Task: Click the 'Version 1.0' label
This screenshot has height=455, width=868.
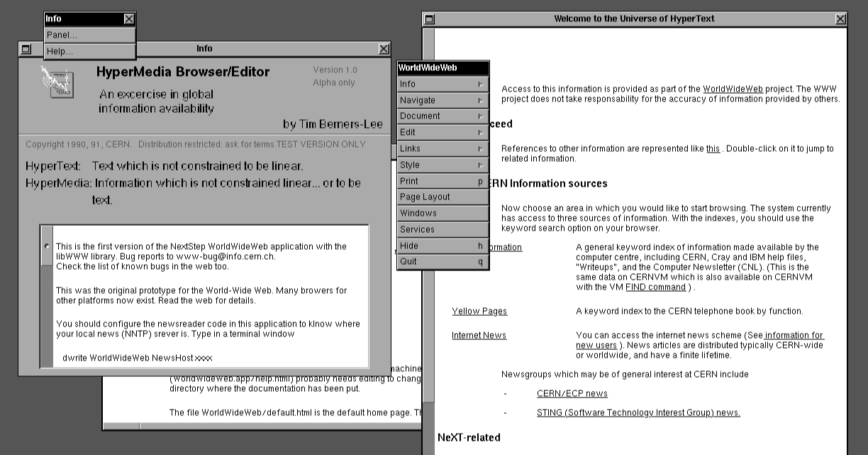Action: click(335, 70)
